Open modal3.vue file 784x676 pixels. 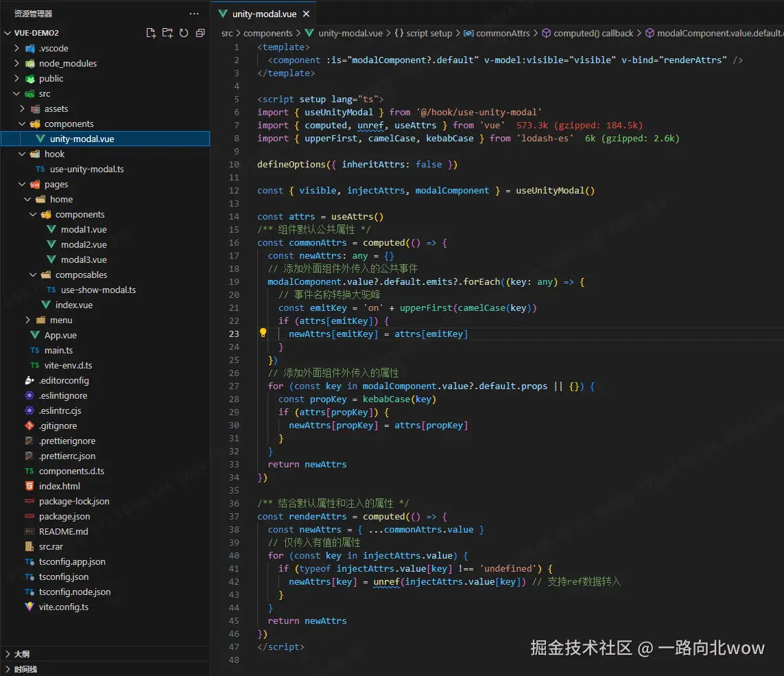(x=105, y=259)
